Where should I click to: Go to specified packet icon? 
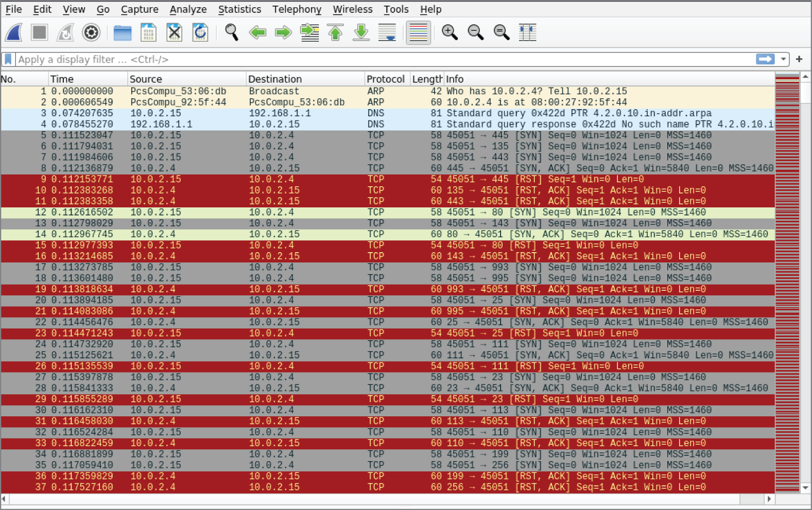click(309, 32)
